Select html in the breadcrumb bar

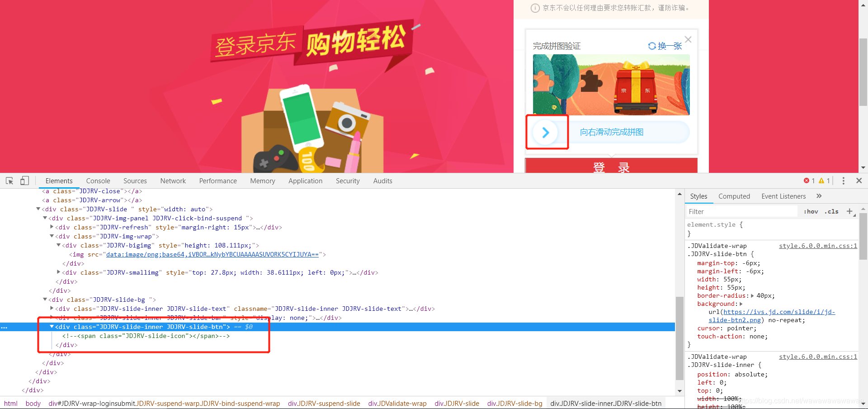11,403
